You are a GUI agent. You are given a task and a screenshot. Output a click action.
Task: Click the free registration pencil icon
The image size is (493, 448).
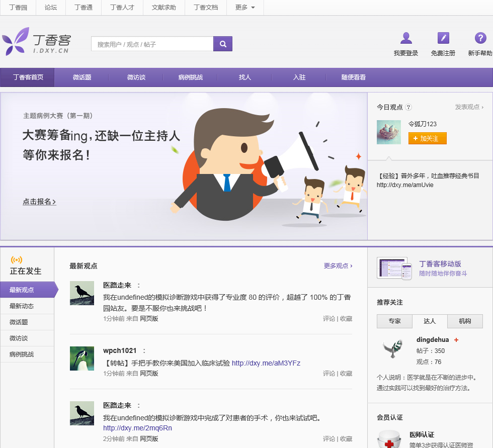[443, 38]
